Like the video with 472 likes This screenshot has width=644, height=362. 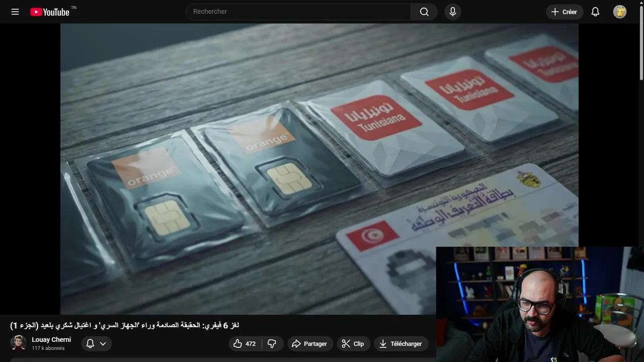[x=245, y=344]
